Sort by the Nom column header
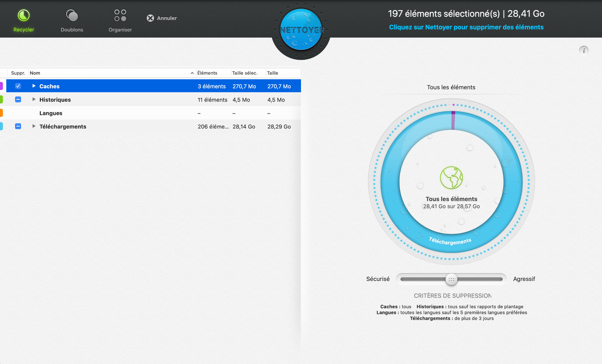The width and height of the screenshot is (602, 364). [x=112, y=73]
